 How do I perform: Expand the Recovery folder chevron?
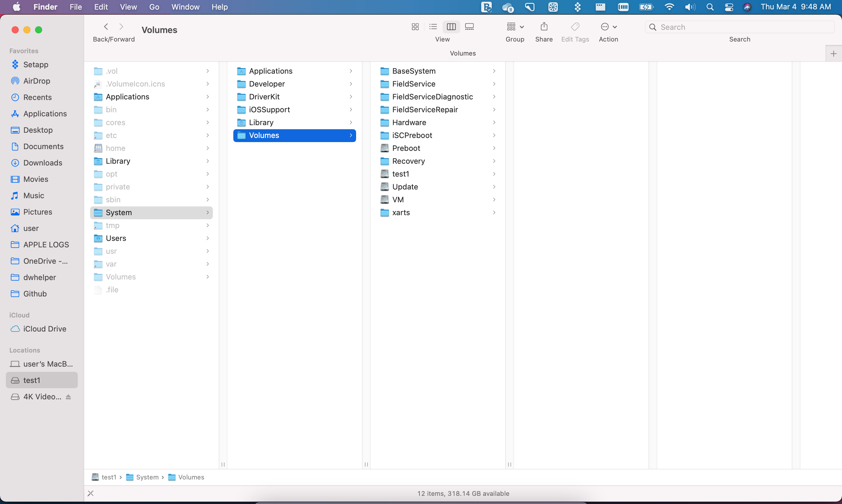coord(494,161)
